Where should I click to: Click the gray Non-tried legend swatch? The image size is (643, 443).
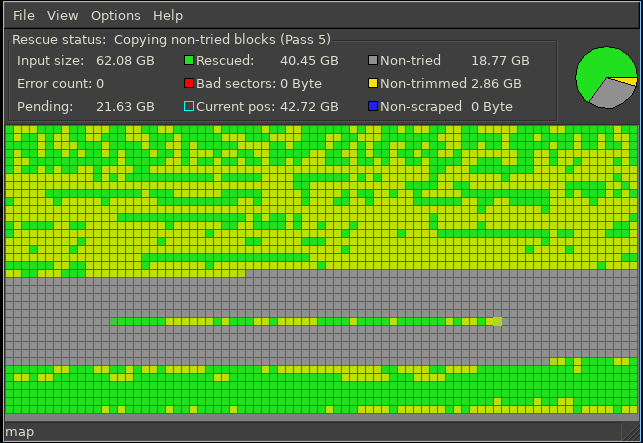[373, 61]
